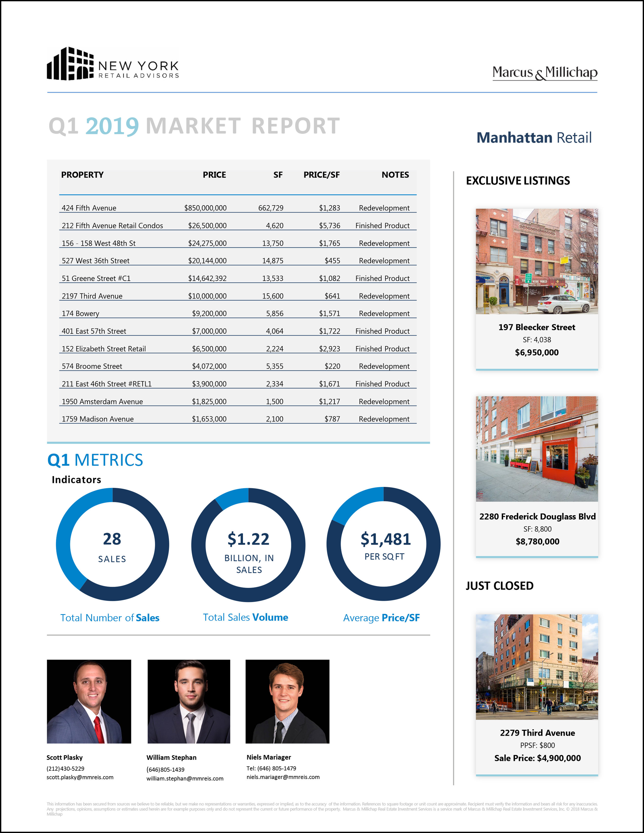The image size is (644, 833).
Task: Click the $1,481 per sq ft chart
Action: 383,544
